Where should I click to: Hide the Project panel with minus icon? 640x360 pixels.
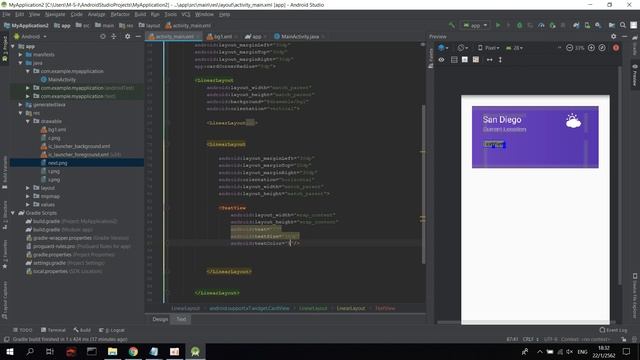(138, 36)
